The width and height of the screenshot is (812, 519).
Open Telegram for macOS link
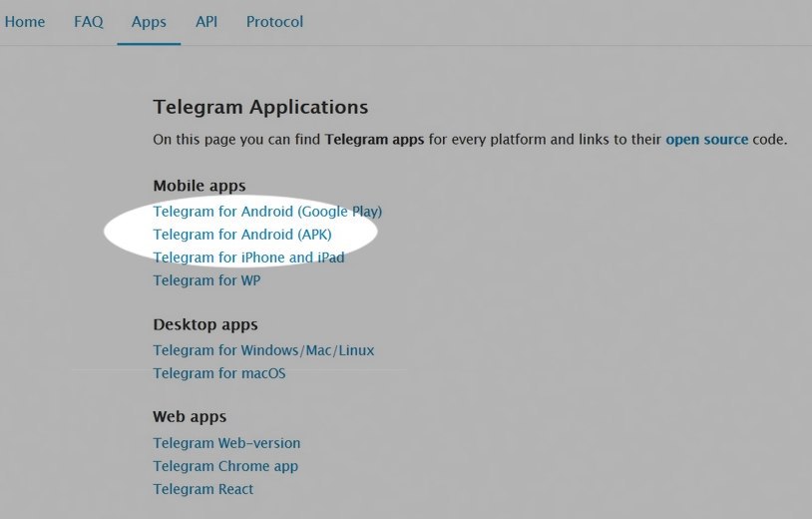[219, 373]
